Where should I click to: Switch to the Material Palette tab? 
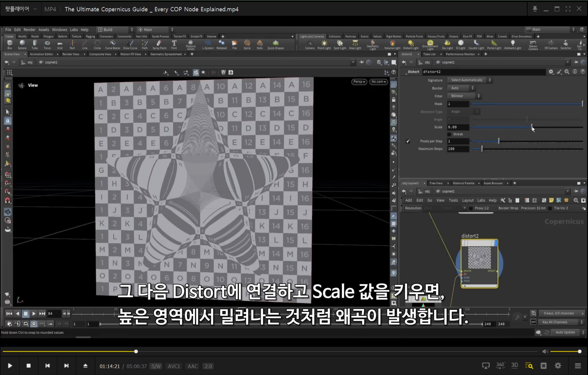coord(463,183)
